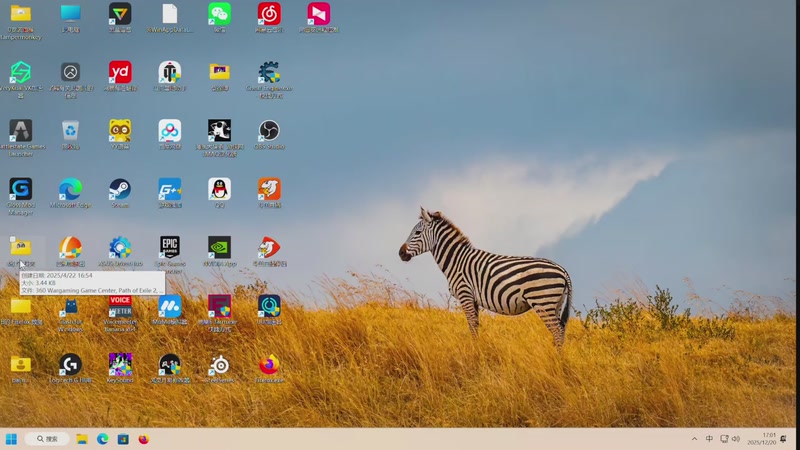Open the This PC monitor icon
800x450 pixels.
[70, 14]
